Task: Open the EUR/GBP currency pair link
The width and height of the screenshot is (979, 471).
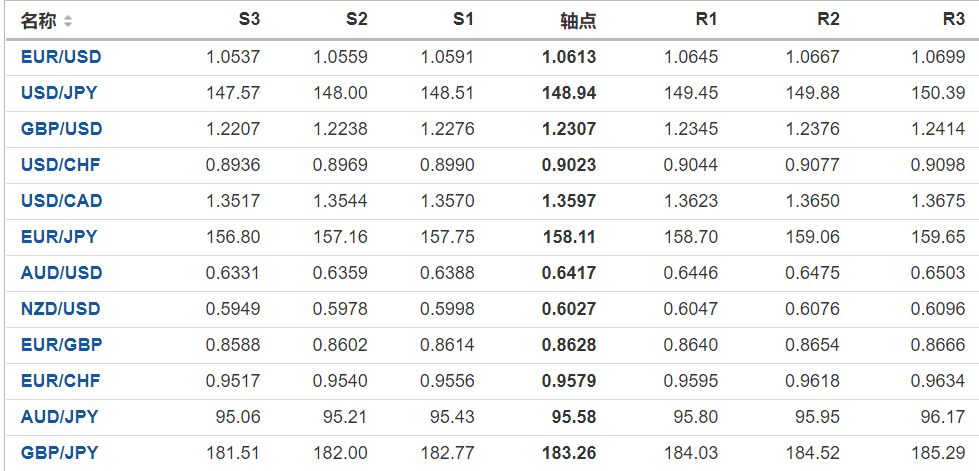Action: click(61, 345)
